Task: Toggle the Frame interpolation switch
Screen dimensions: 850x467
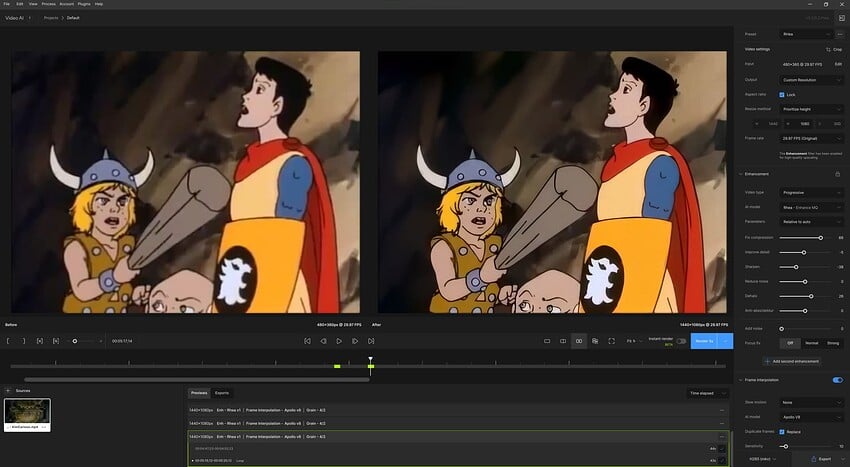Action: [x=838, y=380]
